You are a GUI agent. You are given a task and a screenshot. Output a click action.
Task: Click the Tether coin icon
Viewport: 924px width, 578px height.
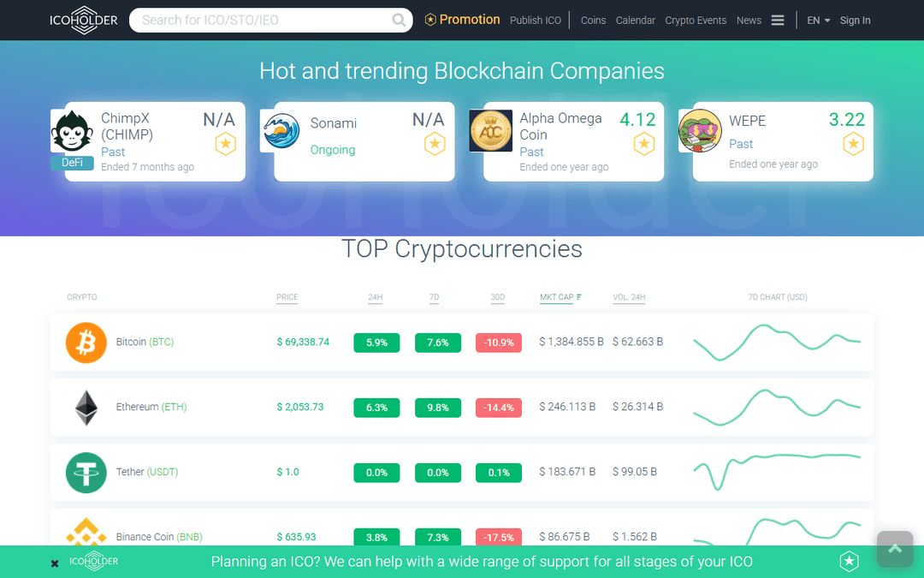(x=86, y=473)
